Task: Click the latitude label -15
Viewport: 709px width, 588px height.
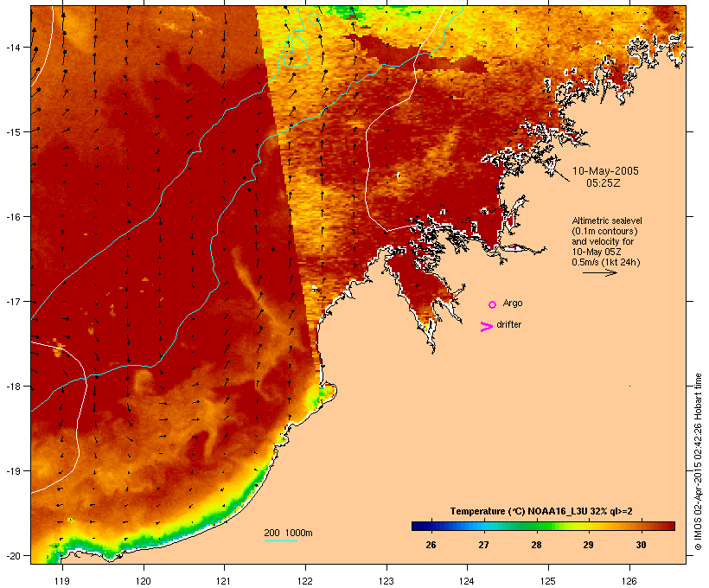Action: point(12,131)
